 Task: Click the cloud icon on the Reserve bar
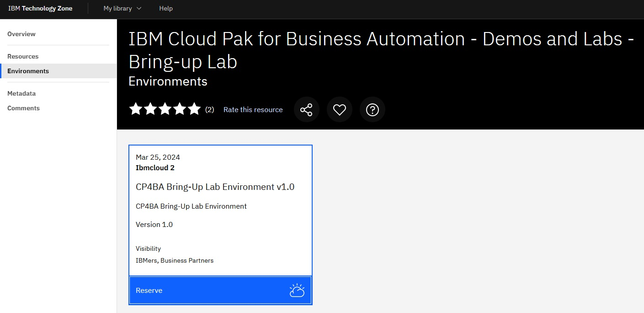[x=297, y=291]
